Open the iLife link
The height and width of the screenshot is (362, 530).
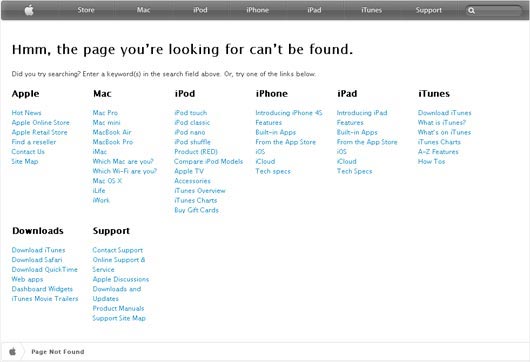click(x=99, y=191)
